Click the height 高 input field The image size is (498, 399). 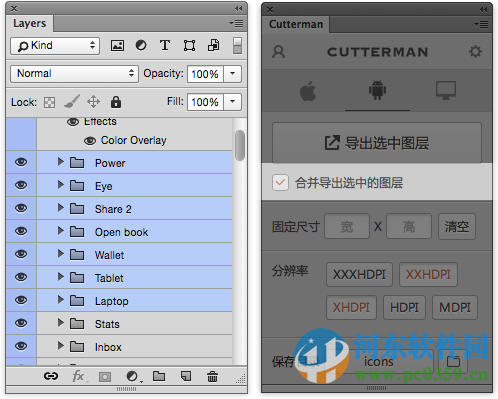click(x=409, y=227)
